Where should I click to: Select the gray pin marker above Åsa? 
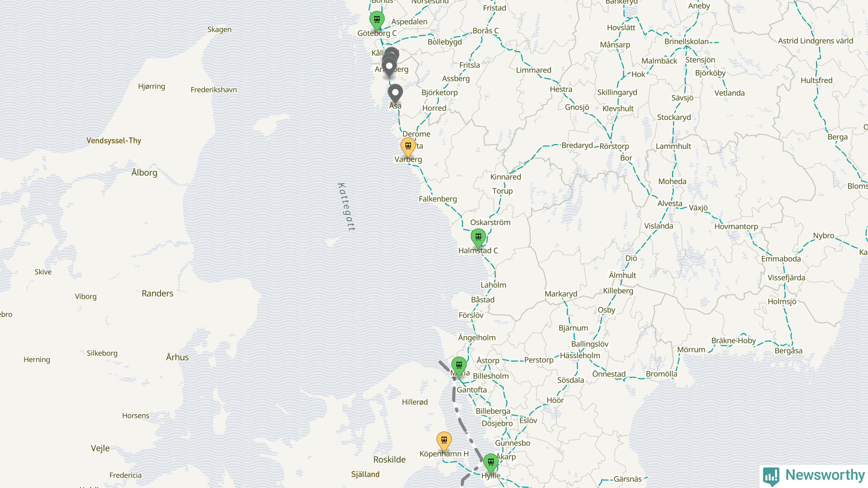tap(395, 93)
